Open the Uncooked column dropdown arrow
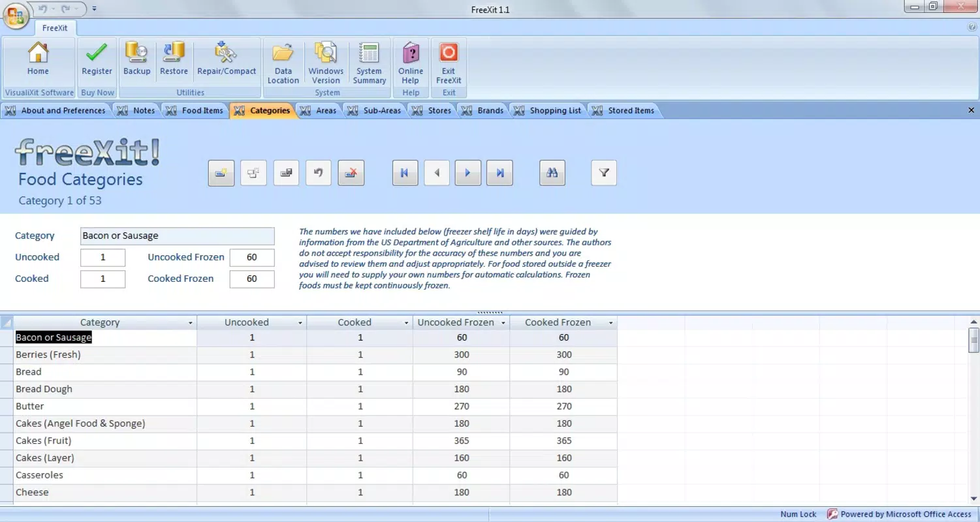980x522 pixels. [300, 323]
